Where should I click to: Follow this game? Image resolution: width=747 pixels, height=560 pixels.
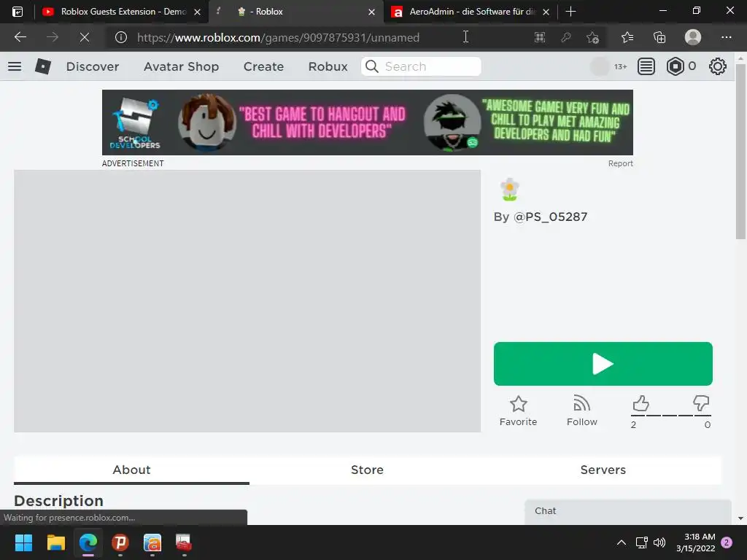[581, 411]
